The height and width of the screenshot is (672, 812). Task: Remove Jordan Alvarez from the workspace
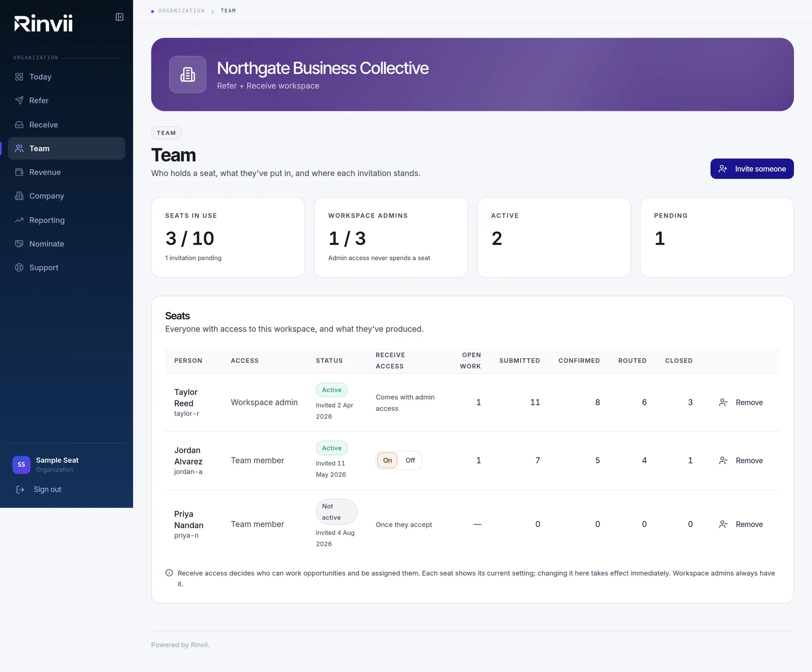coord(741,461)
